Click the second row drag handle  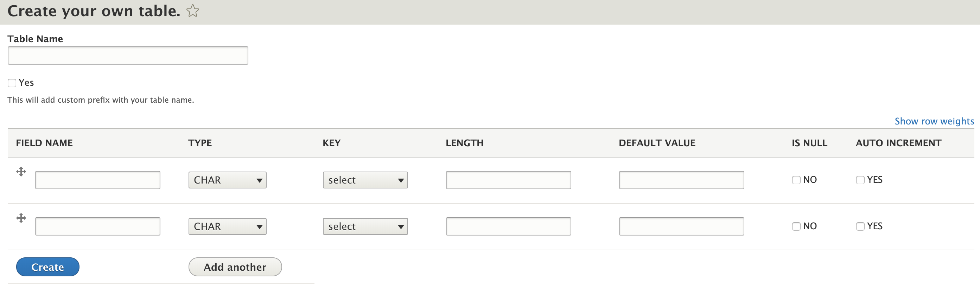click(x=21, y=218)
